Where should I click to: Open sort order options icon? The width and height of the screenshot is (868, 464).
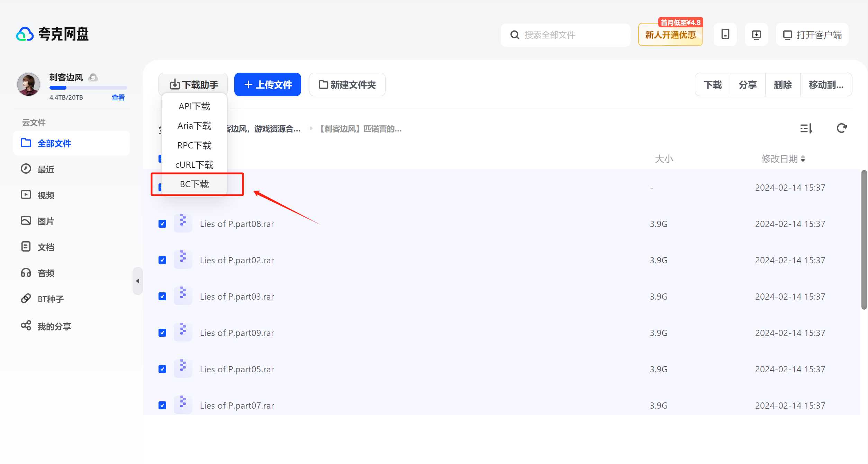[x=806, y=128]
